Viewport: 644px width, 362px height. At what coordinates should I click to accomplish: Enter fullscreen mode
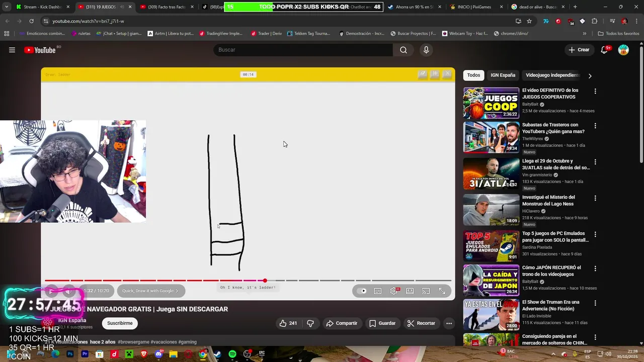coord(442,291)
